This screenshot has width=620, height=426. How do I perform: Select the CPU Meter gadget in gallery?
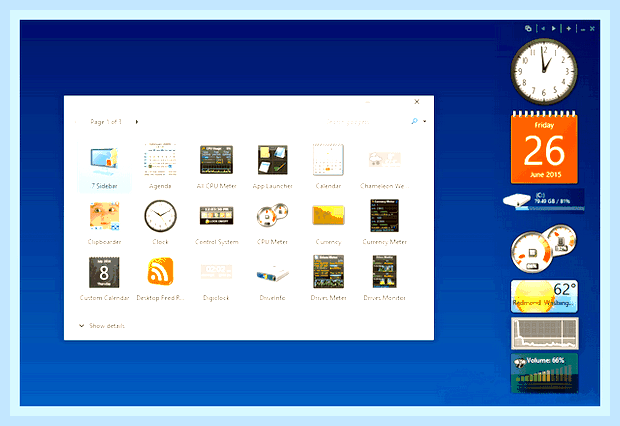coord(272,216)
